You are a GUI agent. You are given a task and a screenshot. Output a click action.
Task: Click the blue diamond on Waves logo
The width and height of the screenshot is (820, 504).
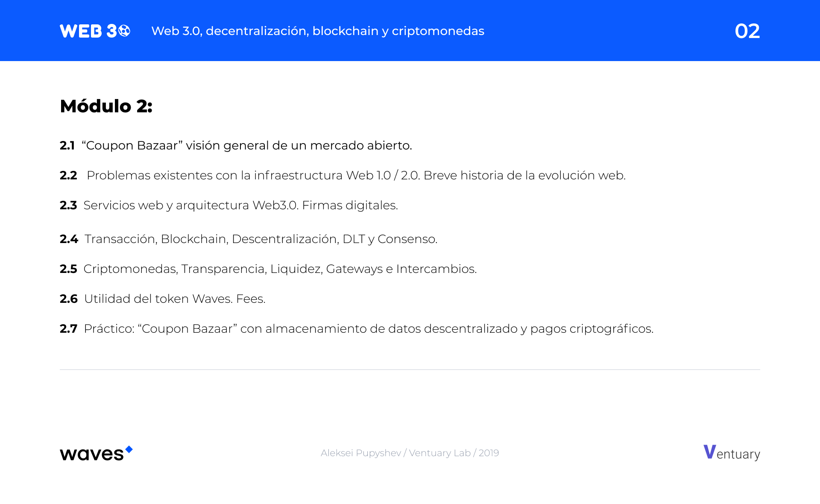129,449
